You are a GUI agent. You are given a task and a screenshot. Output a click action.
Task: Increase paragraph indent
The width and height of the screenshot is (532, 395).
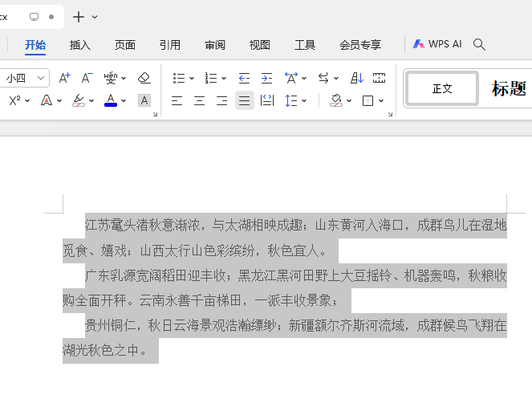266,79
